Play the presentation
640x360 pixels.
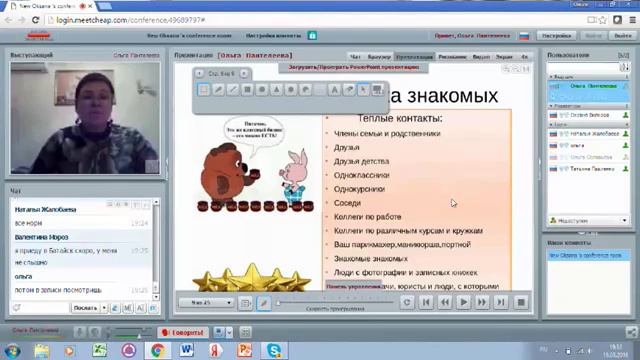click(463, 302)
